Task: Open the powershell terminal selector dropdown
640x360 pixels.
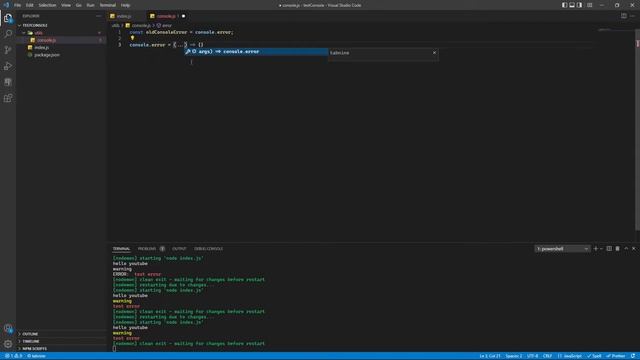Action: [562, 249]
